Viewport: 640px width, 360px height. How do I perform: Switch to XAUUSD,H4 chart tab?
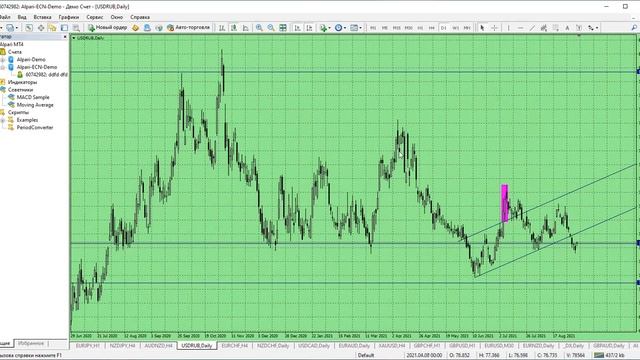392,346
